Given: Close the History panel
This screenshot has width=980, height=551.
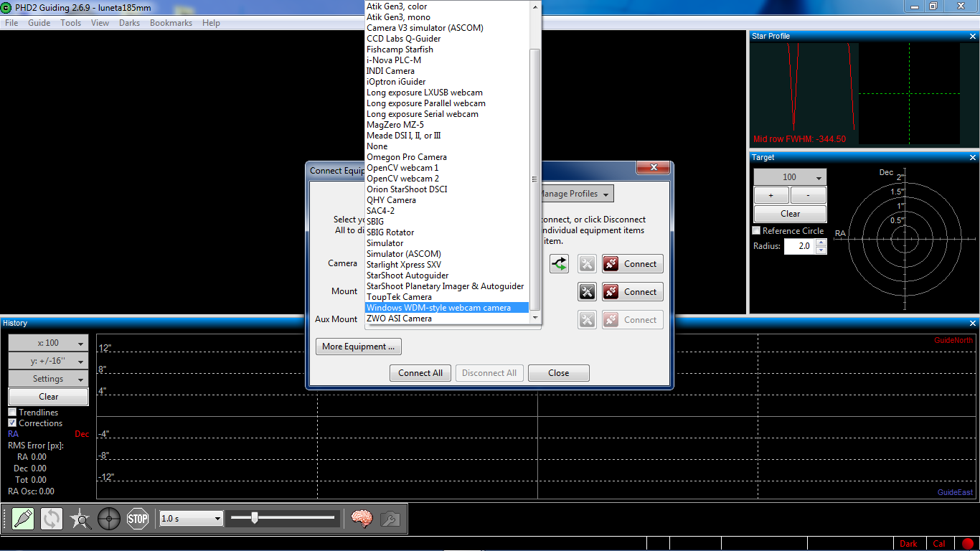Looking at the screenshot, I should (973, 324).
